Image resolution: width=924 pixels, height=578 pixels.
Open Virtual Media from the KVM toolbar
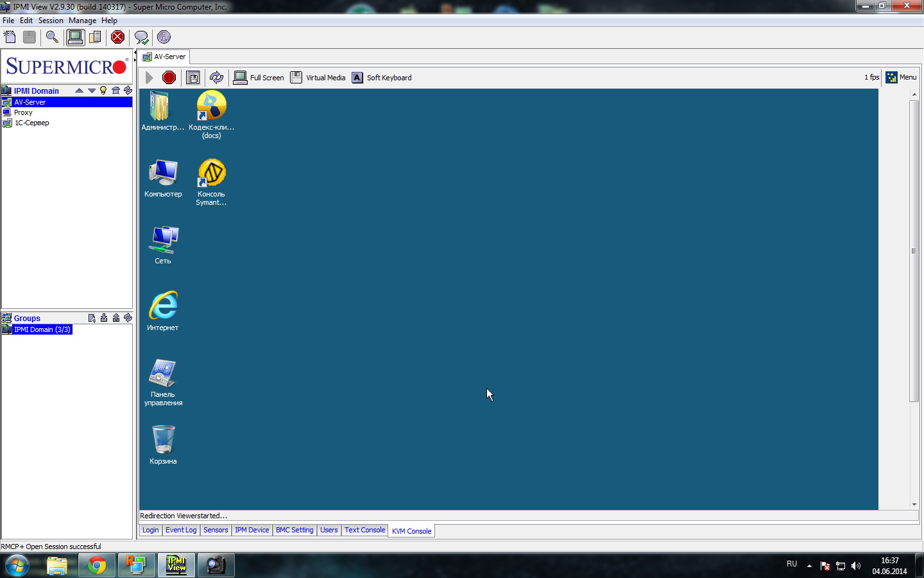point(318,78)
